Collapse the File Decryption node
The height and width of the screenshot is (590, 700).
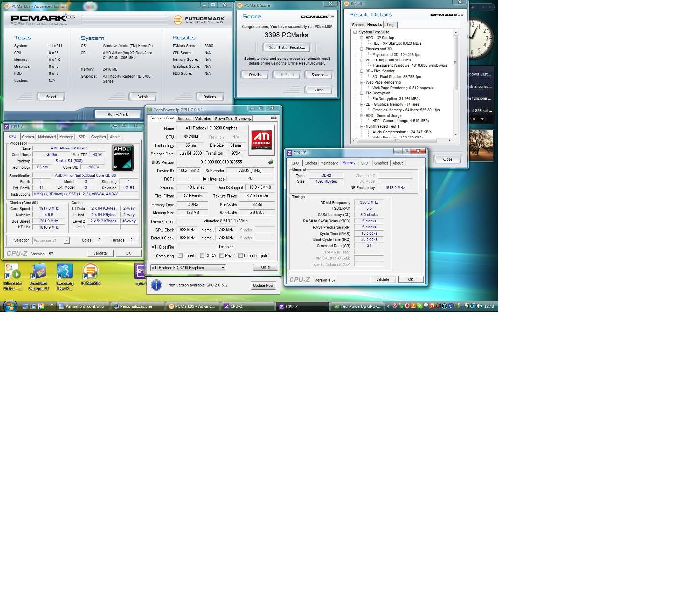coord(362,93)
